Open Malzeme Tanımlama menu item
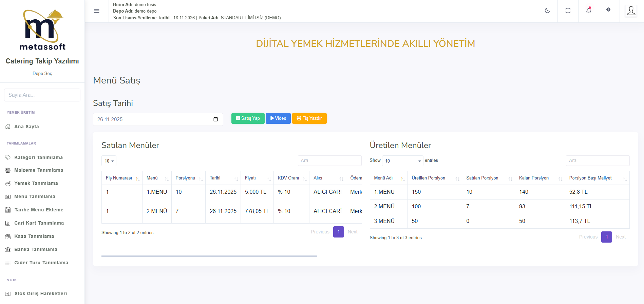644x304 pixels. pos(39,170)
